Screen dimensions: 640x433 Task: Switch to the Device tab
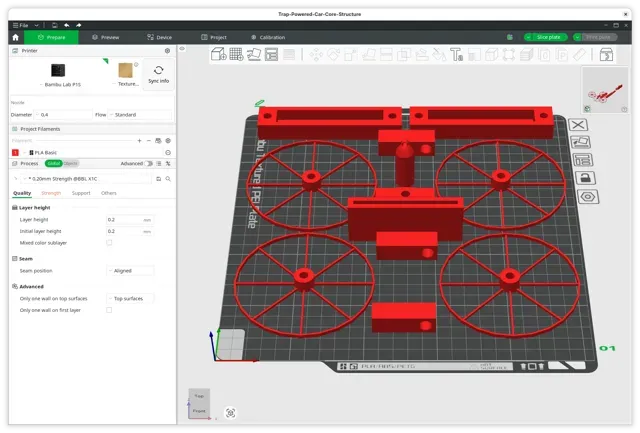(x=160, y=37)
